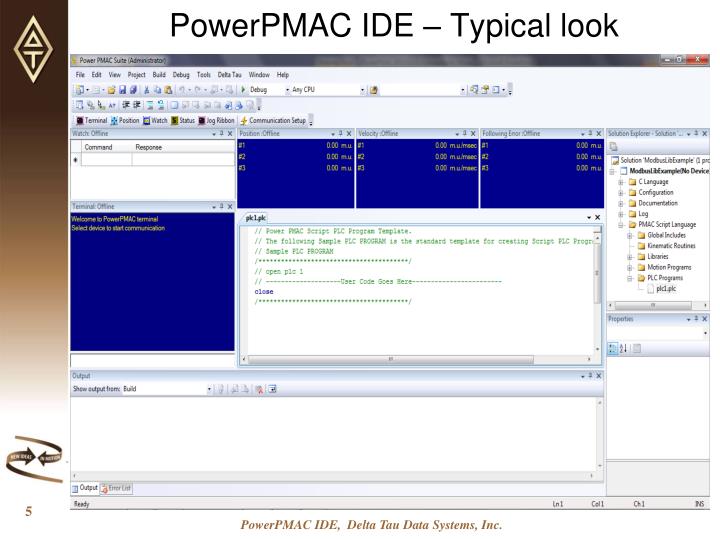Open the Delta Tau menu
Viewport: 720px width, 540px height.
click(229, 74)
